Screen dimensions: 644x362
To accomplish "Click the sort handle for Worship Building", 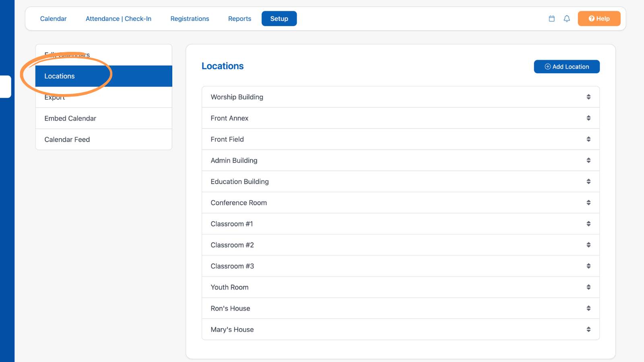I will click(x=588, y=97).
